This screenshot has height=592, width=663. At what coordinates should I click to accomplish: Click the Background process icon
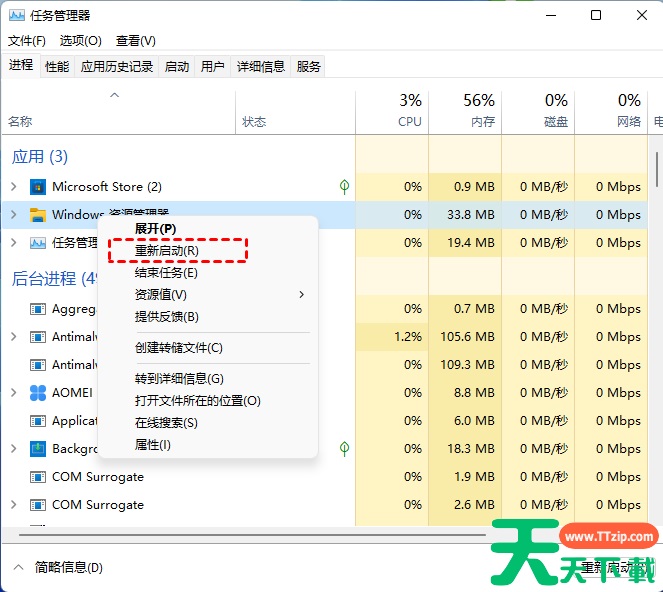pyautogui.click(x=38, y=449)
